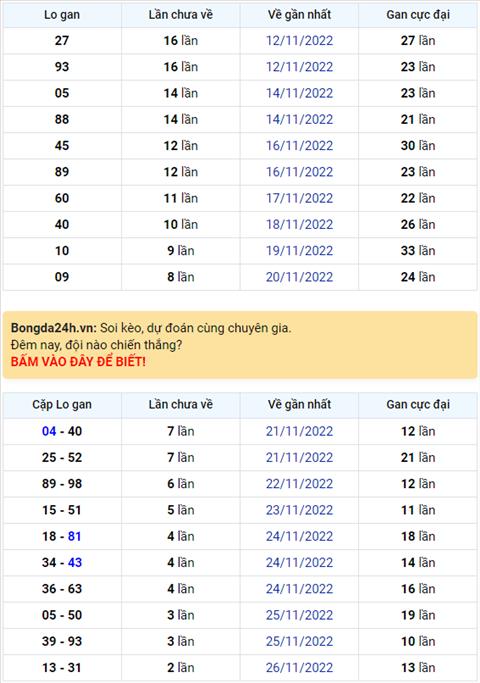The height and width of the screenshot is (683, 480).
Task: Click 19 lần in row 05 - 50
Action: pos(418,615)
